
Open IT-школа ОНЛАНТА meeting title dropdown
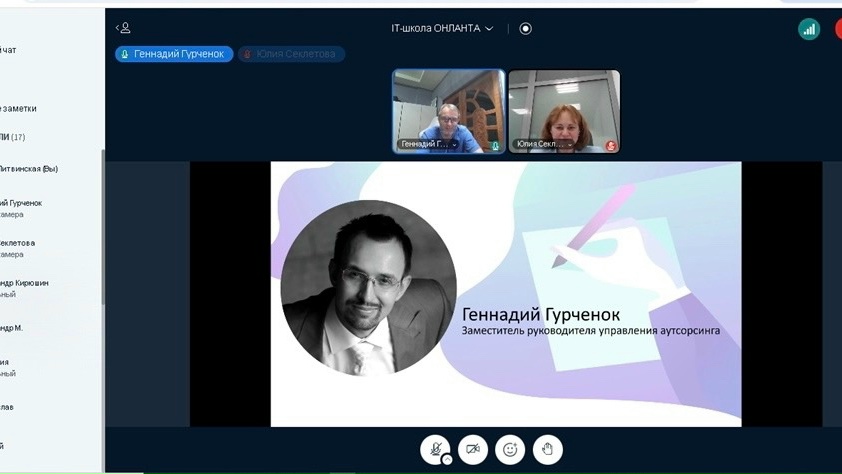pyautogui.click(x=442, y=29)
